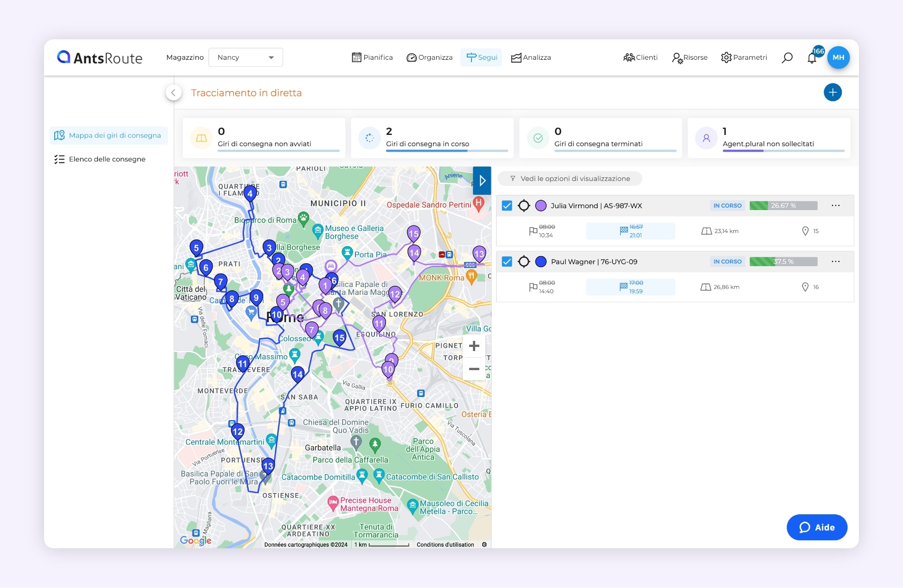The height and width of the screenshot is (588, 903).
Task: Open Elenco delle consegne
Action: (x=107, y=159)
